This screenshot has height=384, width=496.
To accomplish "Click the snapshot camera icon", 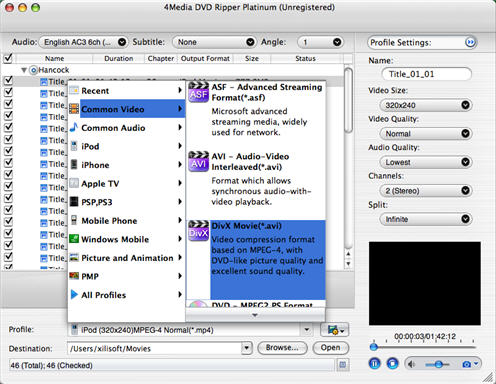I will click(467, 364).
